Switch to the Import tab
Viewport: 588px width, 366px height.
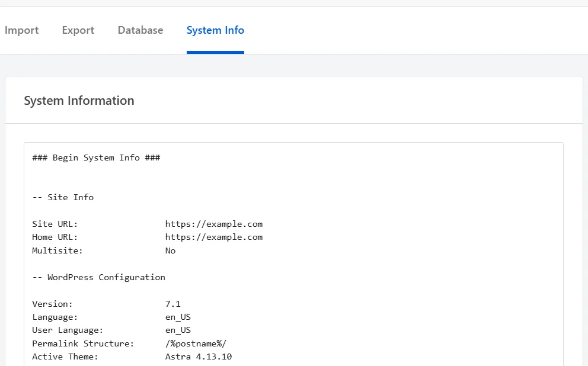click(21, 30)
